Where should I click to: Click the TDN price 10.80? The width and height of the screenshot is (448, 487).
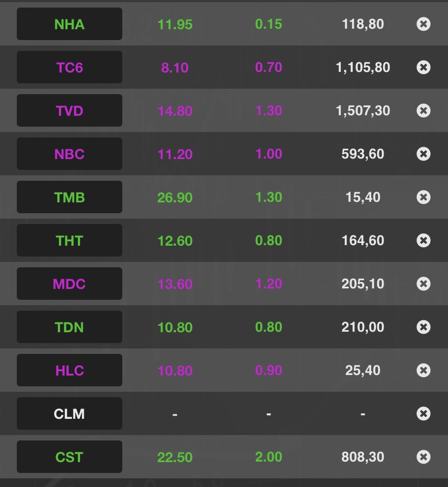click(175, 327)
